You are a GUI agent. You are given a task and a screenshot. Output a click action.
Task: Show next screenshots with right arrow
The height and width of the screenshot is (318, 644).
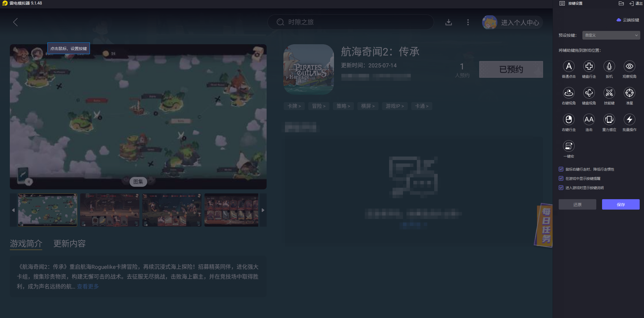click(263, 210)
